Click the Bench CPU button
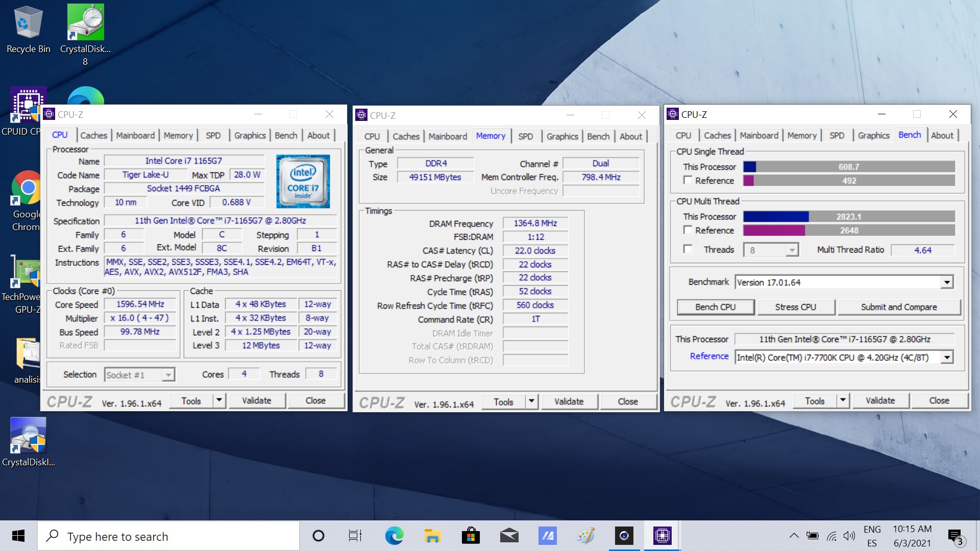Viewport: 980px width, 551px height. [x=715, y=307]
